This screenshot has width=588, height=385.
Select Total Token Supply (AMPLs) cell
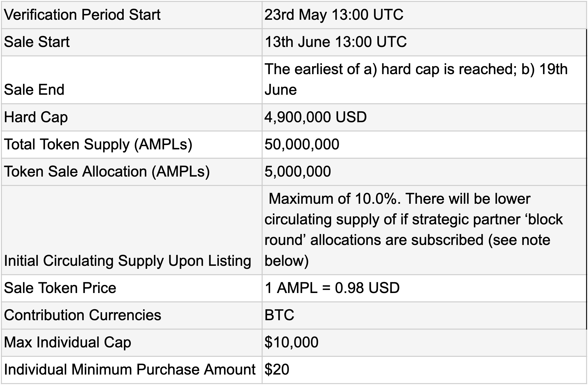pyautogui.click(x=132, y=144)
